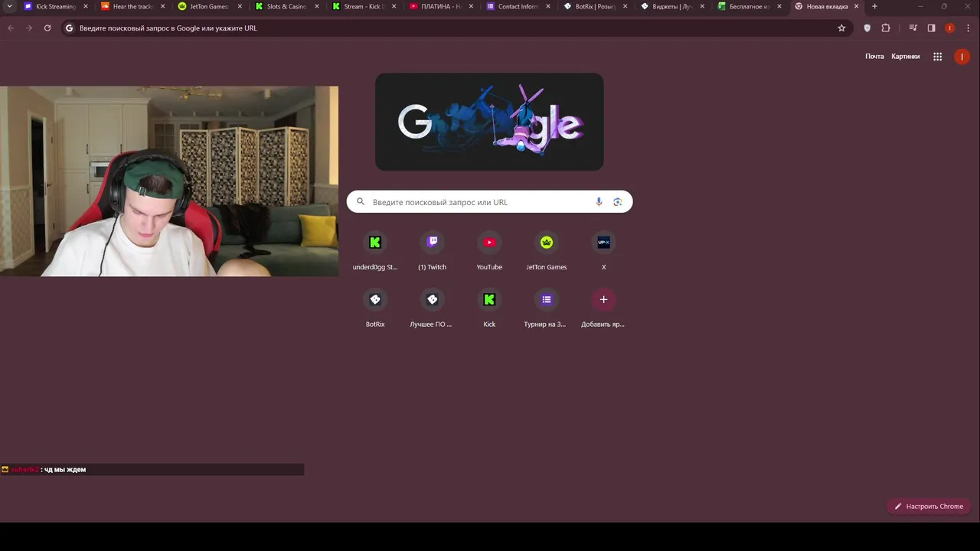Focus the address bar URL field
The height and width of the screenshot is (551, 980).
456,28
